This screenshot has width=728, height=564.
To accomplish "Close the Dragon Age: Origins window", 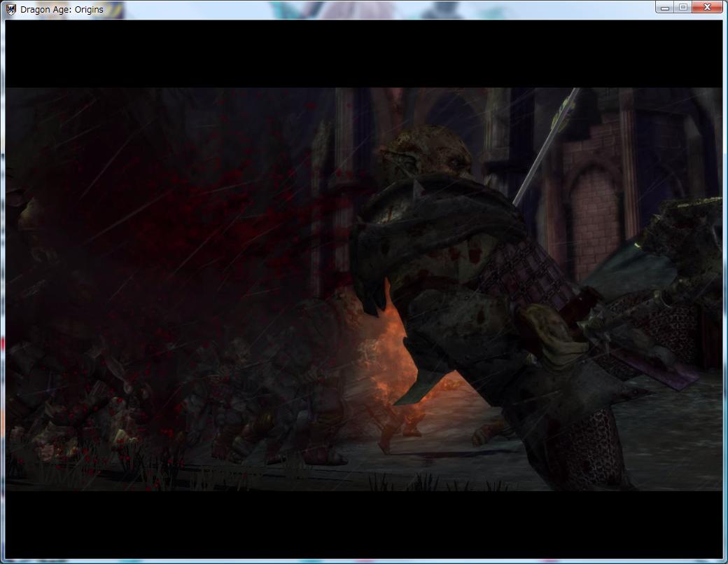I will (707, 8).
